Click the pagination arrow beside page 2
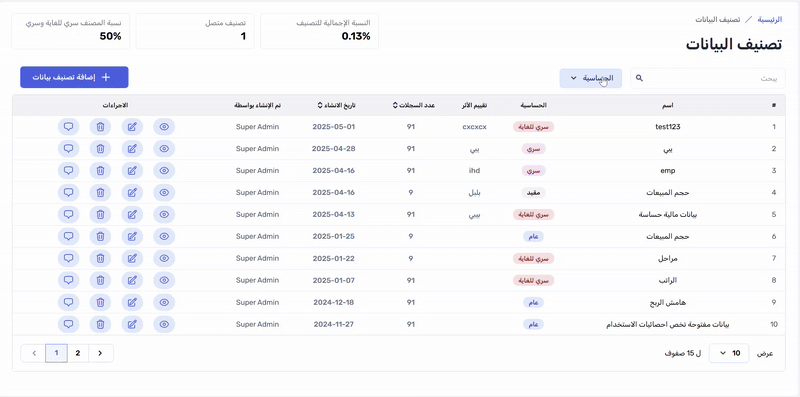Screen dimensions: 800x397 101,353
